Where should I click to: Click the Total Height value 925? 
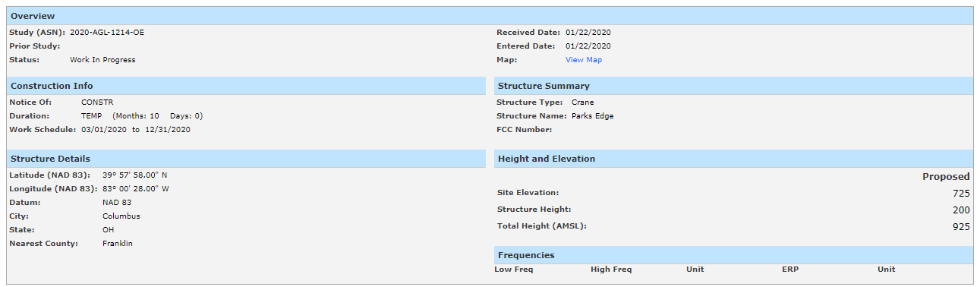click(961, 227)
